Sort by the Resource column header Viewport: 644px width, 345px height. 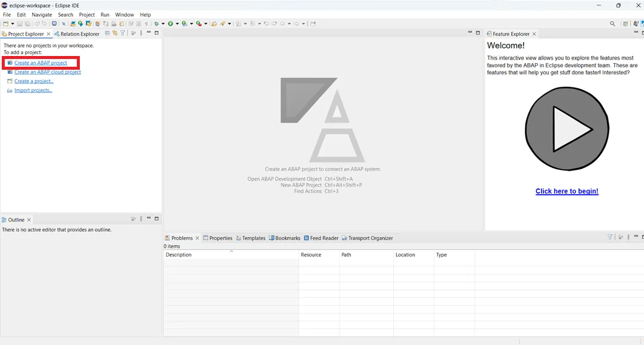click(319, 254)
